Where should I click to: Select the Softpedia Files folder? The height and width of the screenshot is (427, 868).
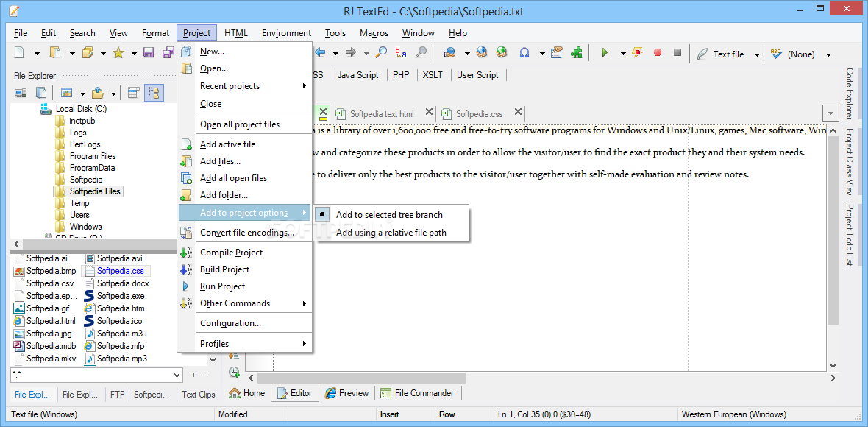pyautogui.click(x=95, y=191)
